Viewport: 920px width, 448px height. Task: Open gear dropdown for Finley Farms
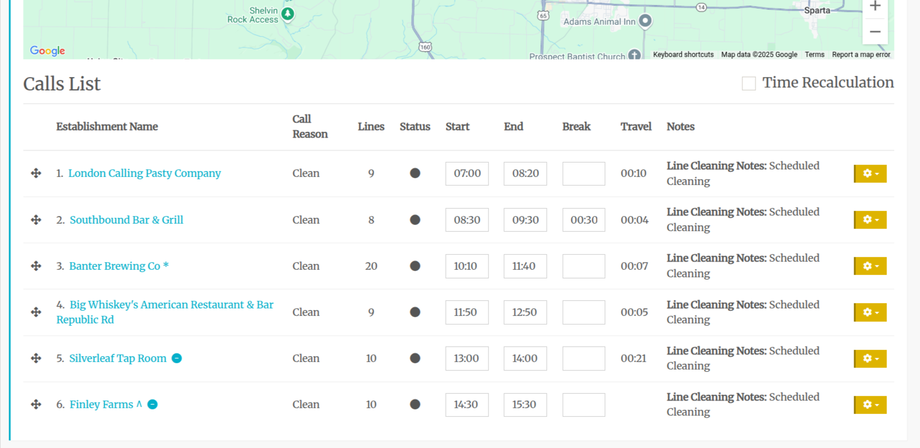870,405
